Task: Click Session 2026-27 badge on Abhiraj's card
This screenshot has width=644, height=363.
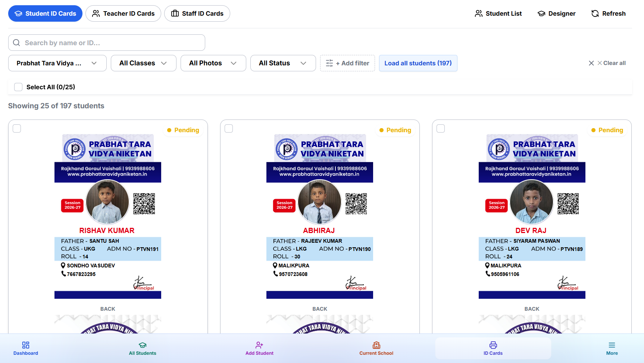Action: tap(284, 205)
